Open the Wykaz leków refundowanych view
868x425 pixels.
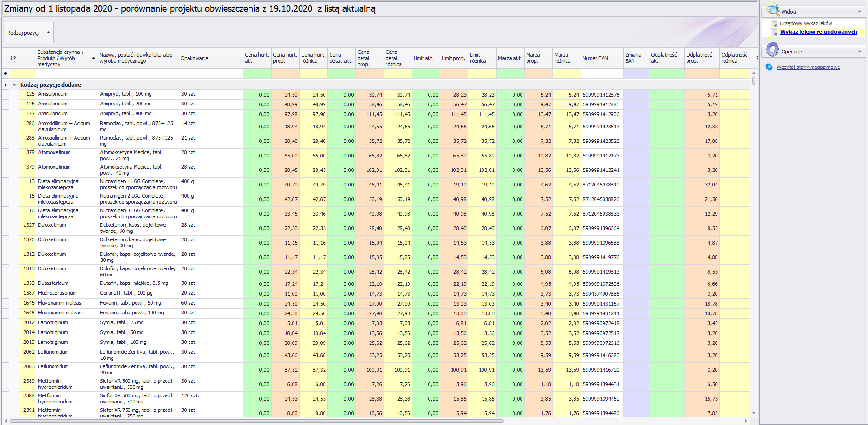(818, 32)
